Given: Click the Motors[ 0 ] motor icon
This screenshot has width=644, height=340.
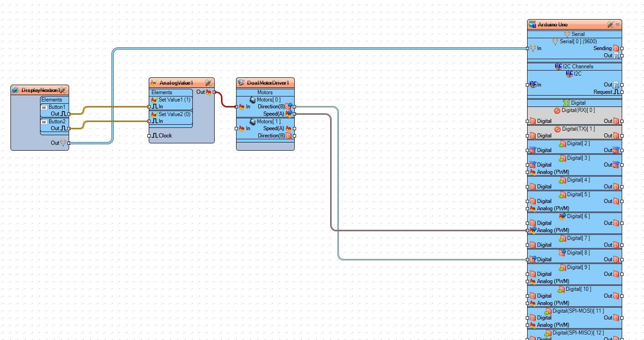Looking at the screenshot, I should click(x=253, y=100).
